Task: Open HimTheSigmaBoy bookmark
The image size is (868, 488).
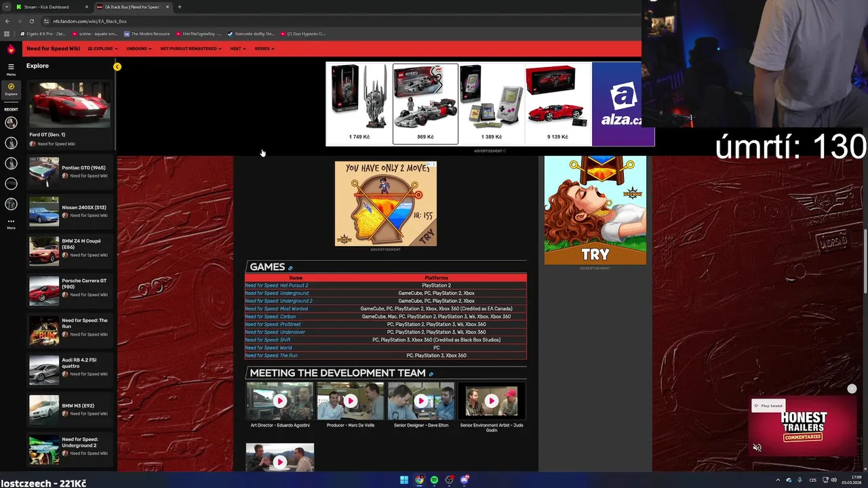Action: coord(199,34)
